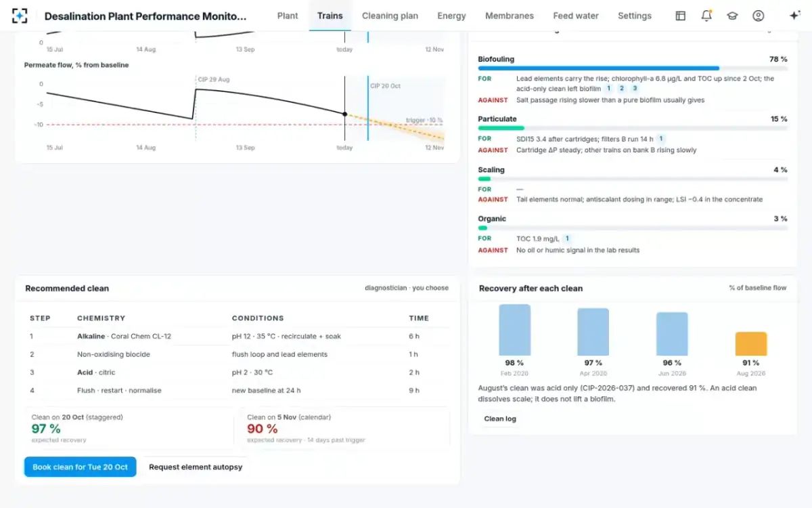Click the CONDITIONS column header
The image size is (812, 508).
pyautogui.click(x=258, y=318)
